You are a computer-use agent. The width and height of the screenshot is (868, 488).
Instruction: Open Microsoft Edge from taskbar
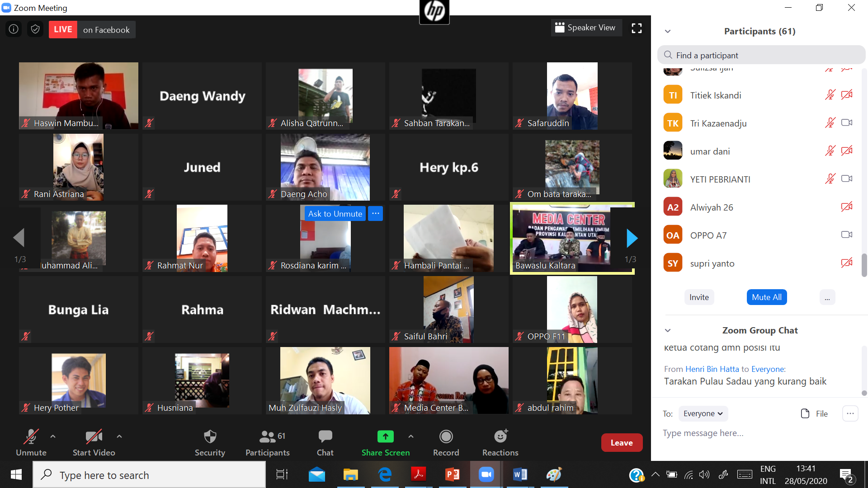(x=385, y=474)
